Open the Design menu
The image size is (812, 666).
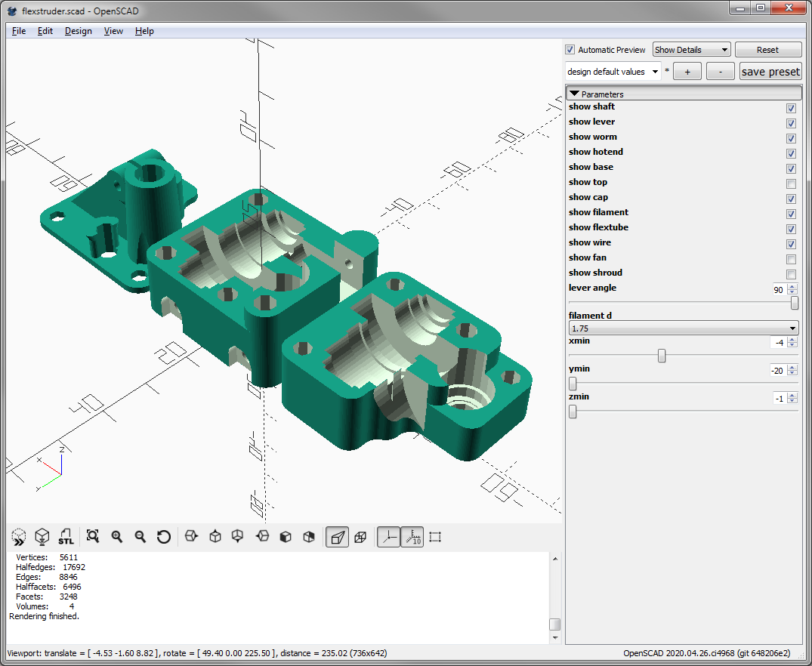[78, 31]
